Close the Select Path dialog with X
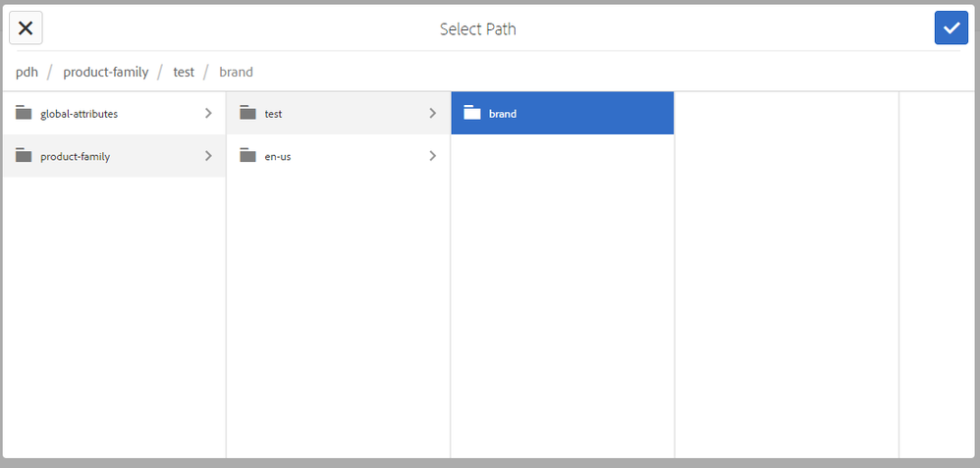 click(x=26, y=28)
